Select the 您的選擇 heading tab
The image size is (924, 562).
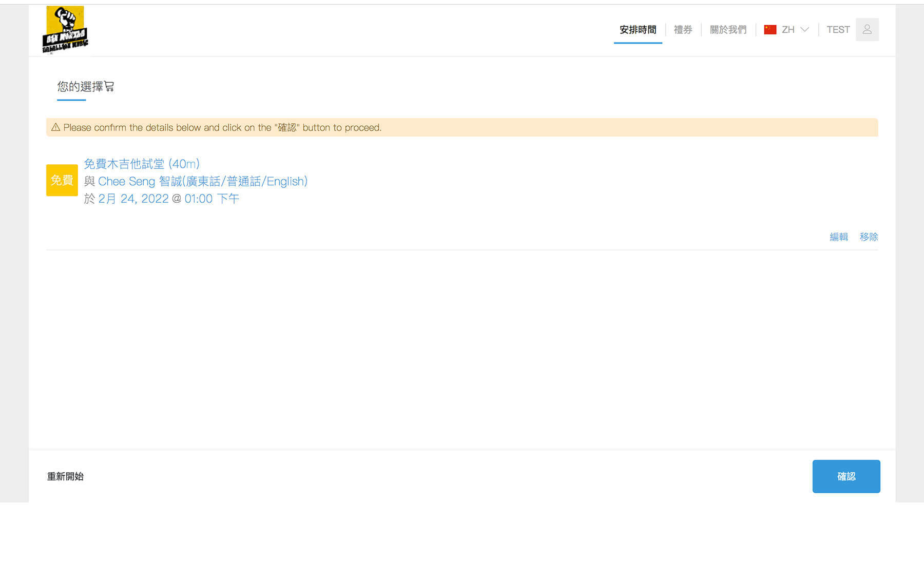tap(80, 87)
